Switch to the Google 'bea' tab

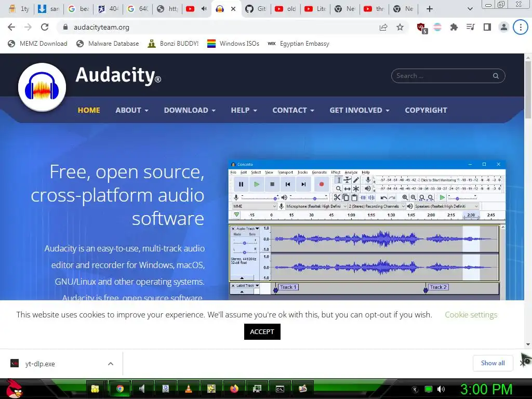coord(78,9)
